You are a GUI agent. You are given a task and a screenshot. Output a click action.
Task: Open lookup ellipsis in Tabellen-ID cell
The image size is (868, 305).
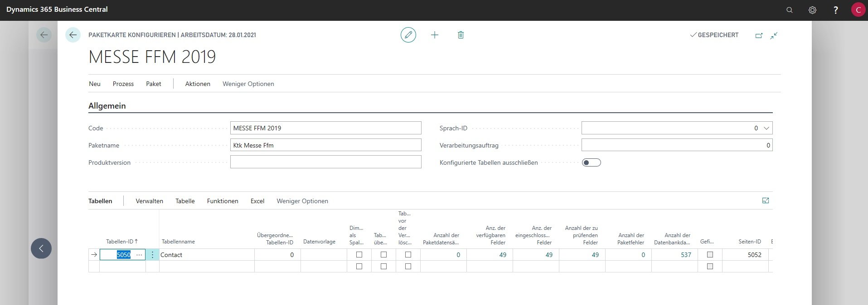139,255
